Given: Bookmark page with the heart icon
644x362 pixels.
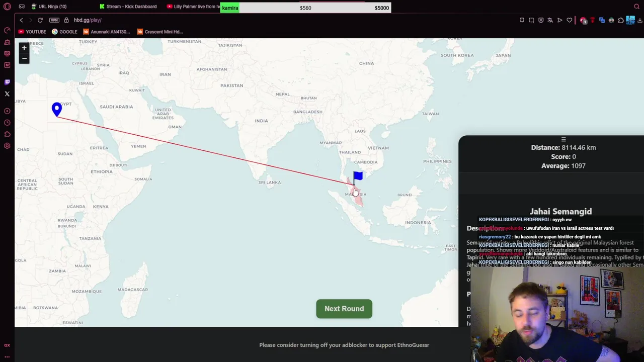Looking at the screenshot, I should click(x=570, y=20).
